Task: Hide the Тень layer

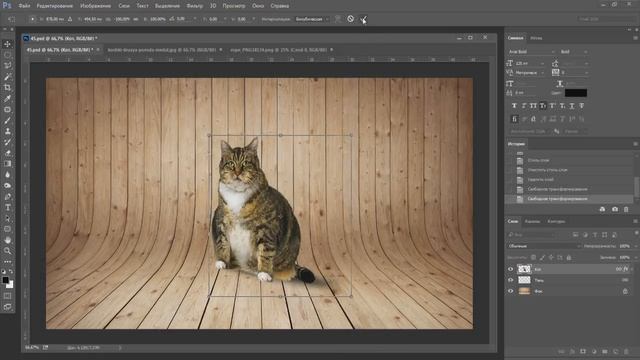Action: (x=511, y=280)
